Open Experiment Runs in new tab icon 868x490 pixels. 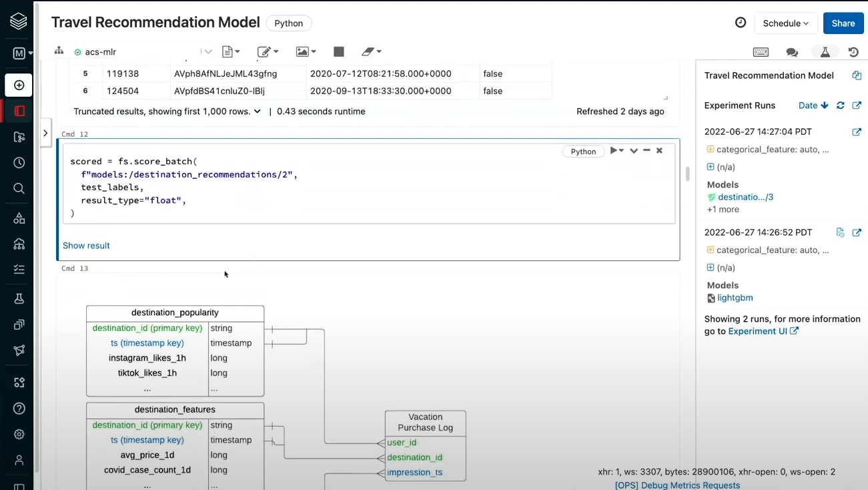857,105
